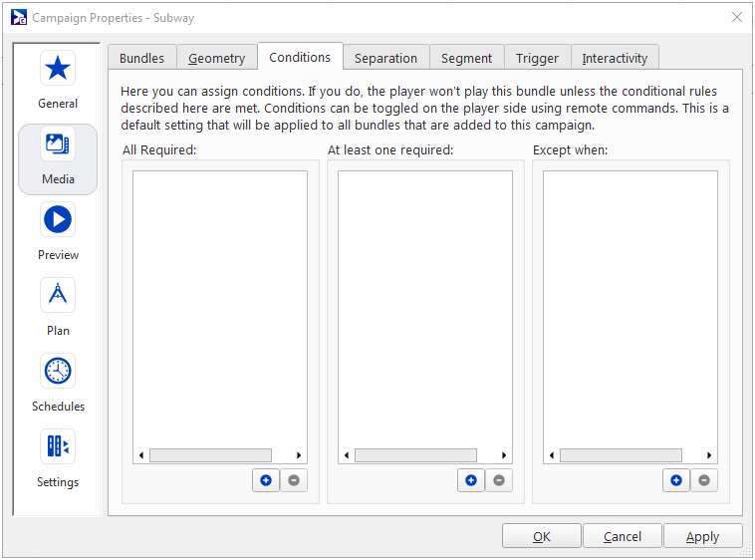
Task: Add a condition to All Required list
Action: coord(266,480)
